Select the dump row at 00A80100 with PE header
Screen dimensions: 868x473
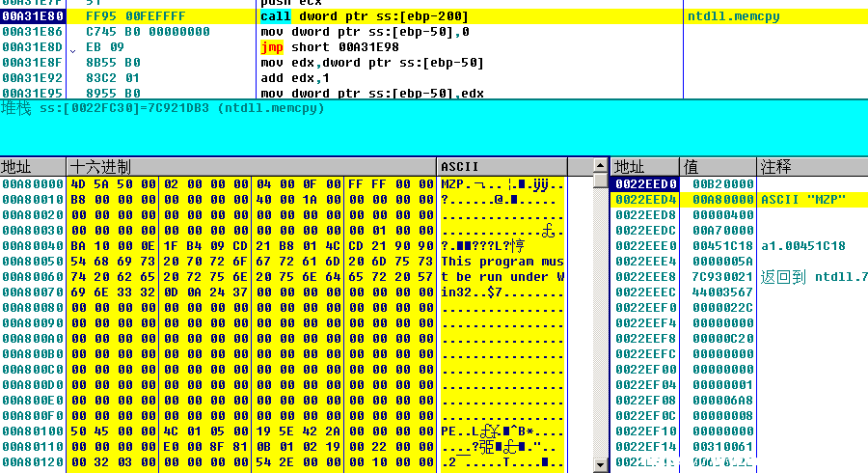pyautogui.click(x=283, y=431)
